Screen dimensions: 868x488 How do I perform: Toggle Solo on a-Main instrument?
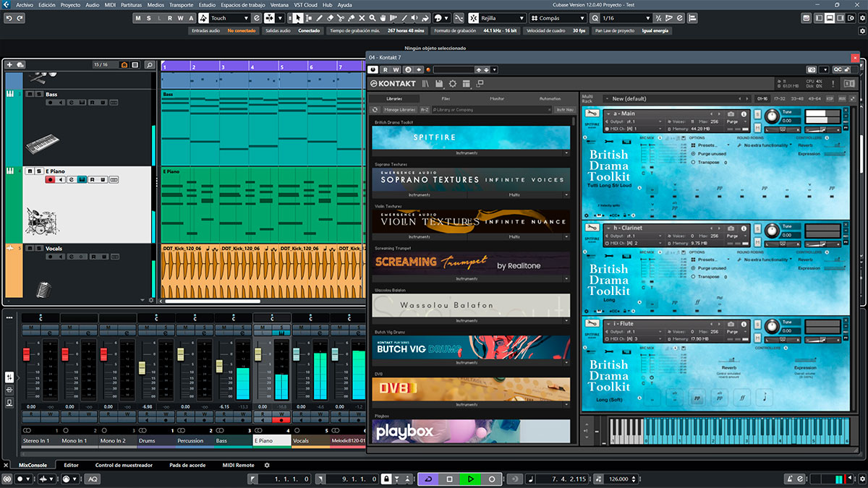(x=757, y=114)
